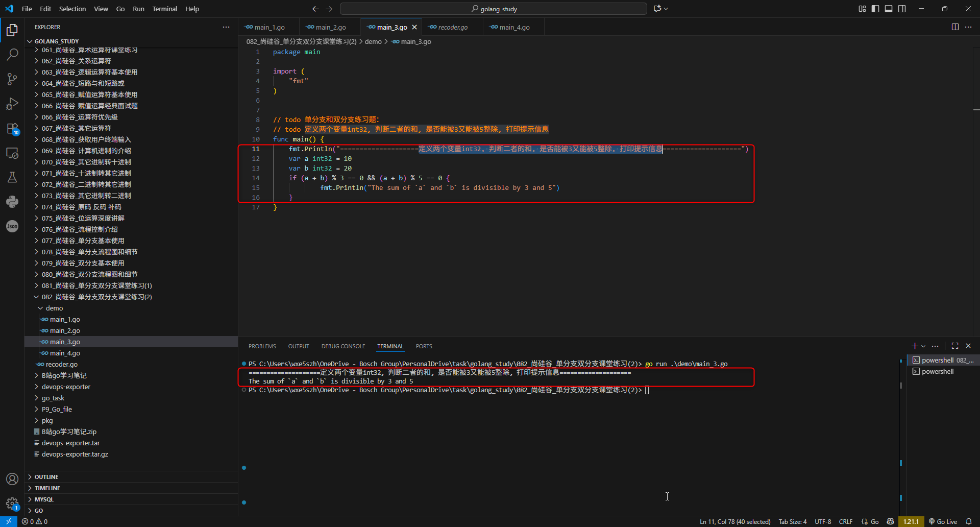Create a new terminal with plus icon
Screen dimensions: 980x527
915,346
